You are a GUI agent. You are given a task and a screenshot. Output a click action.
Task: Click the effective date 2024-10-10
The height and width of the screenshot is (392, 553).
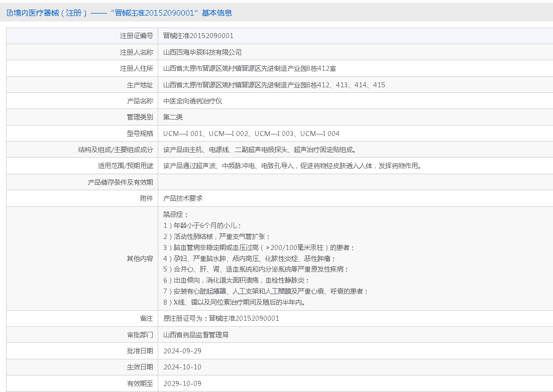click(182, 367)
